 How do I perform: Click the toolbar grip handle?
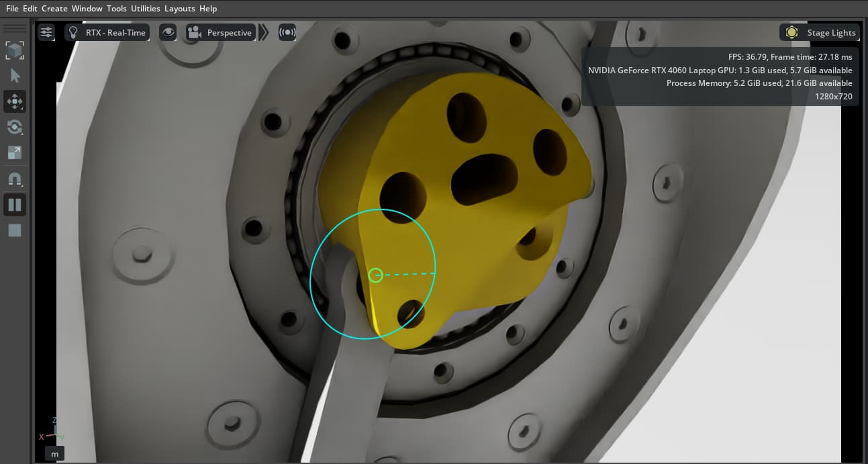15,29
